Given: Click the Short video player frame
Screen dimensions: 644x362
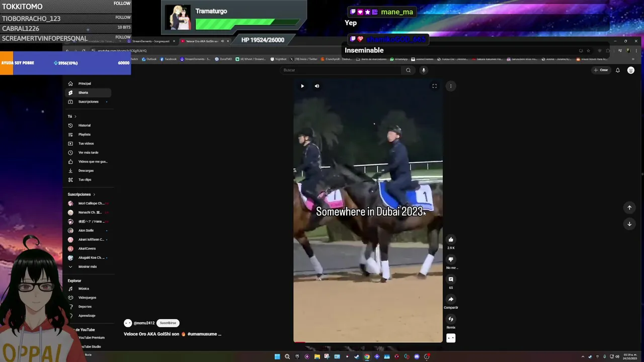Looking at the screenshot, I should (x=368, y=211).
